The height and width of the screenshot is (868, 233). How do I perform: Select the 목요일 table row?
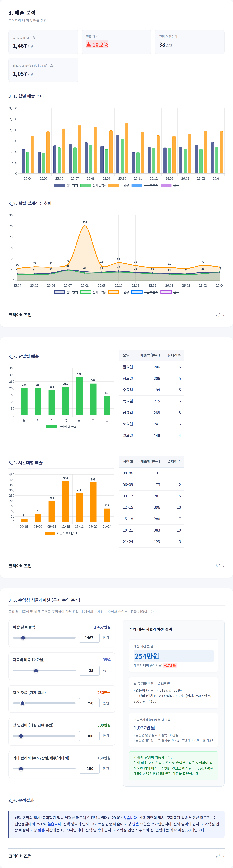point(152,401)
